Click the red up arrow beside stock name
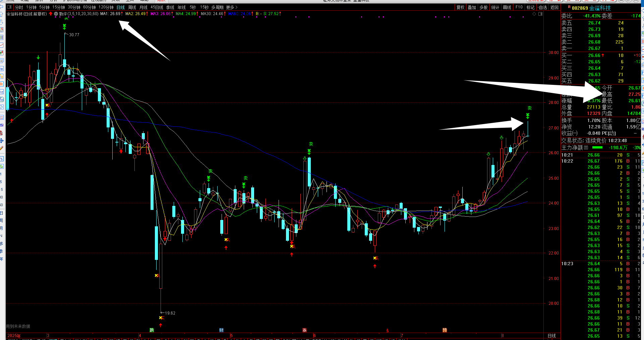 pos(51,14)
